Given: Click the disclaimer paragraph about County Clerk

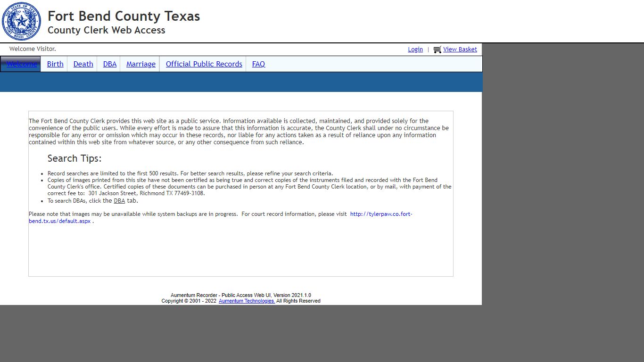Looking at the screenshot, I should (239, 132).
